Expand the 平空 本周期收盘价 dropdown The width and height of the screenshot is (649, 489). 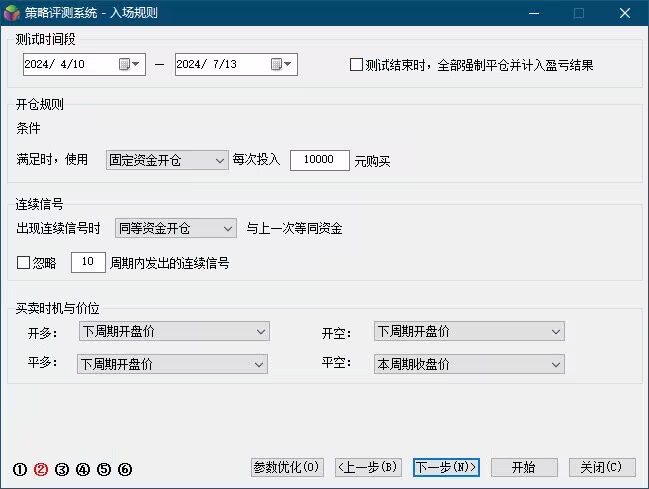(x=469, y=364)
